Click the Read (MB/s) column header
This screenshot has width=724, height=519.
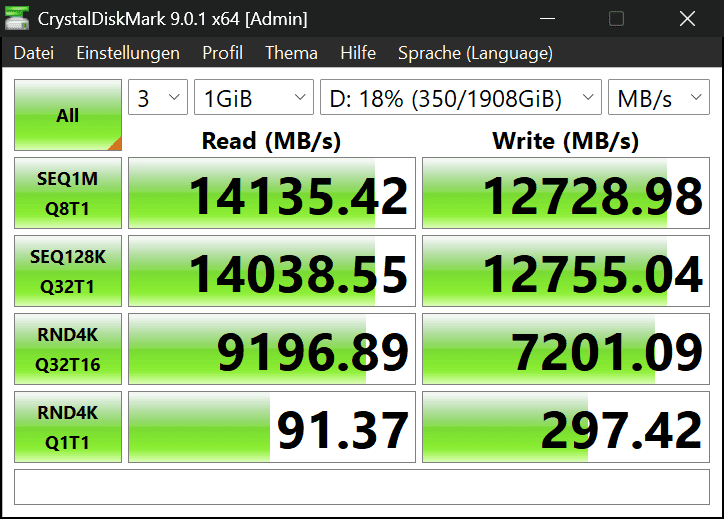[272, 141]
